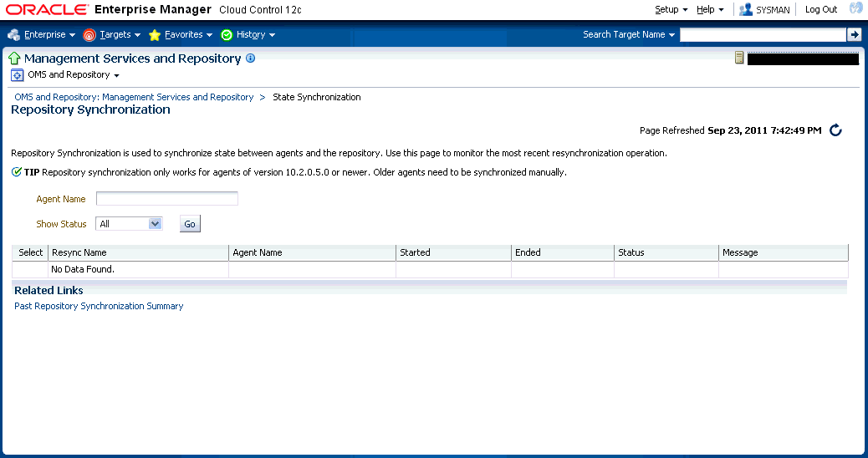Click the page refresh icon
Viewport: 868px width, 458px height.
point(835,130)
